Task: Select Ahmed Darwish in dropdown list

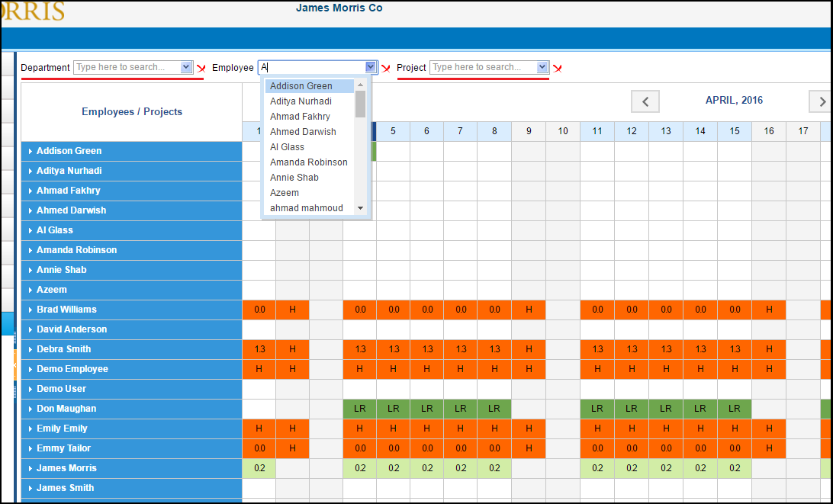Action: [309, 132]
